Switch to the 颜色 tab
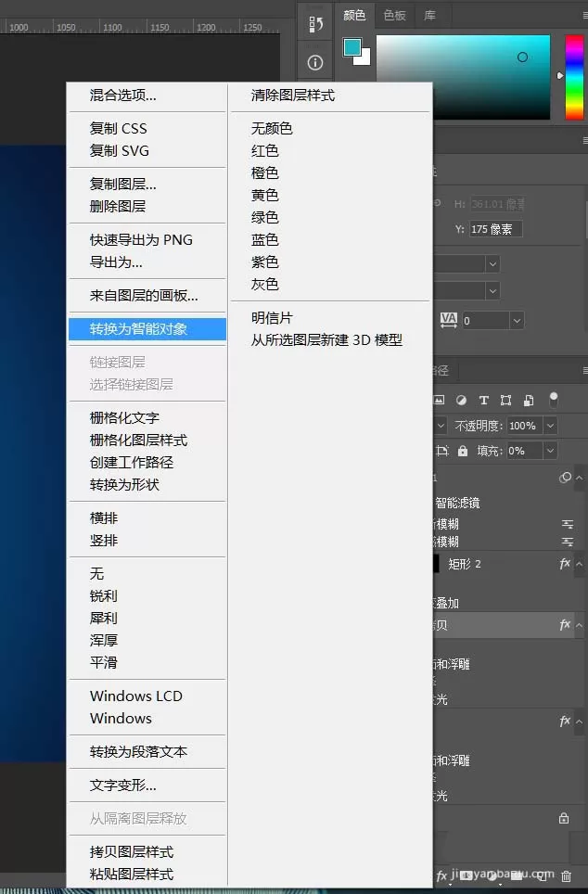Image resolution: width=588 pixels, height=894 pixels. pyautogui.click(x=354, y=16)
